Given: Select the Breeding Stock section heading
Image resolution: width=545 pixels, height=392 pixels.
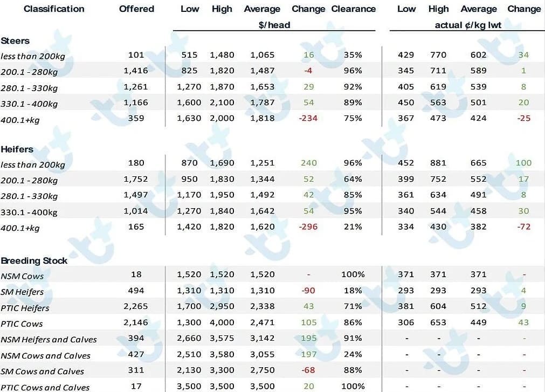Looking at the screenshot, I should 34,260.
